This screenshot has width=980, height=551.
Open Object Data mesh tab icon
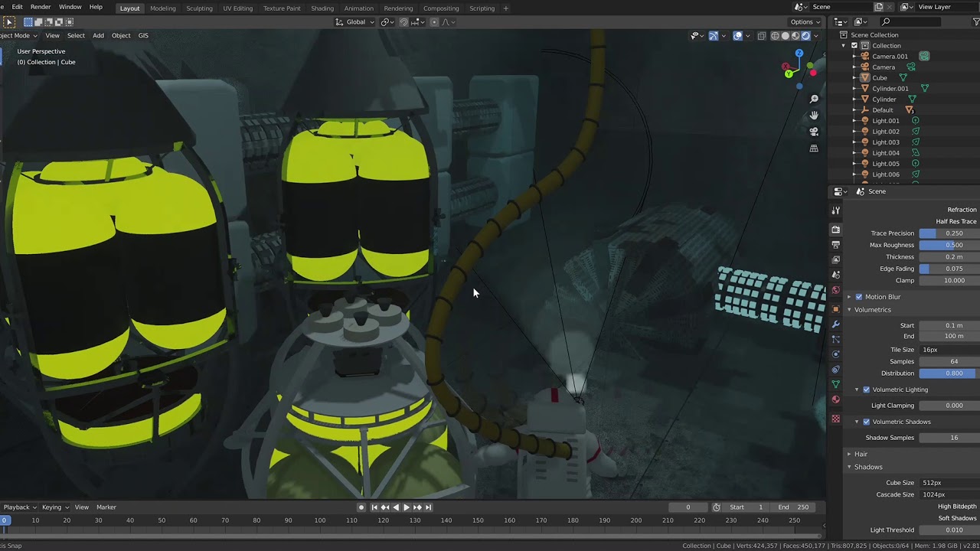point(835,384)
